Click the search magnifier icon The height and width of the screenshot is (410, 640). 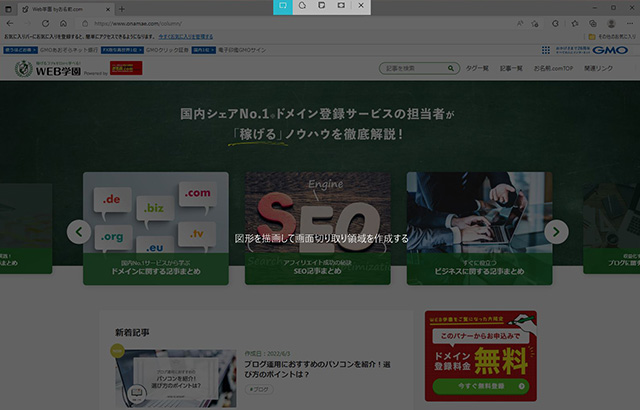click(451, 68)
